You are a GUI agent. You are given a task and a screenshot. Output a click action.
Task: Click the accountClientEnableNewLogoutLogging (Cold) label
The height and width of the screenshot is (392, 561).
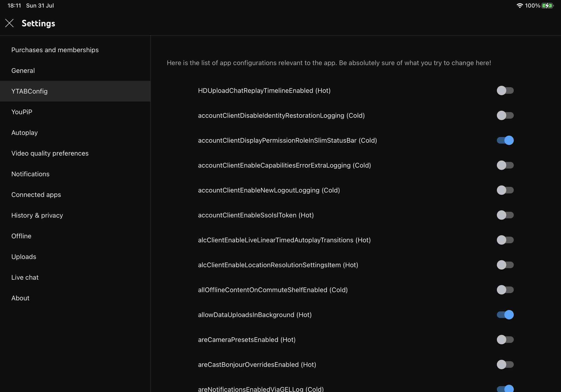[269, 190]
